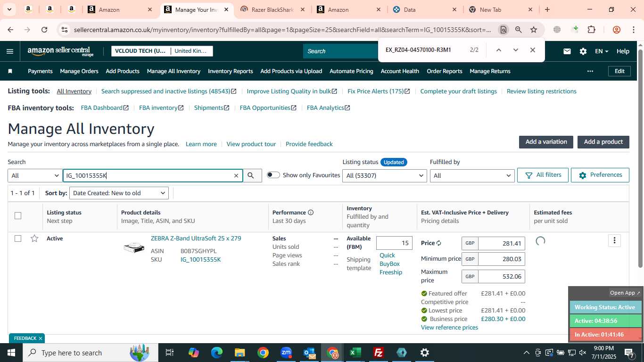Image resolution: width=644 pixels, height=362 pixels.
Task: Click the bookmark icon beside Payments
Action: pyautogui.click(x=10, y=71)
